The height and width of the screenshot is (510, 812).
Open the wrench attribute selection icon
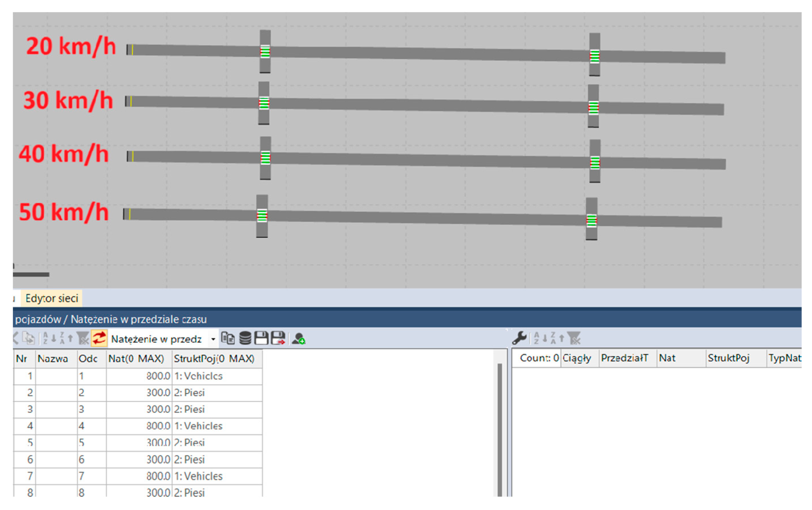(519, 338)
